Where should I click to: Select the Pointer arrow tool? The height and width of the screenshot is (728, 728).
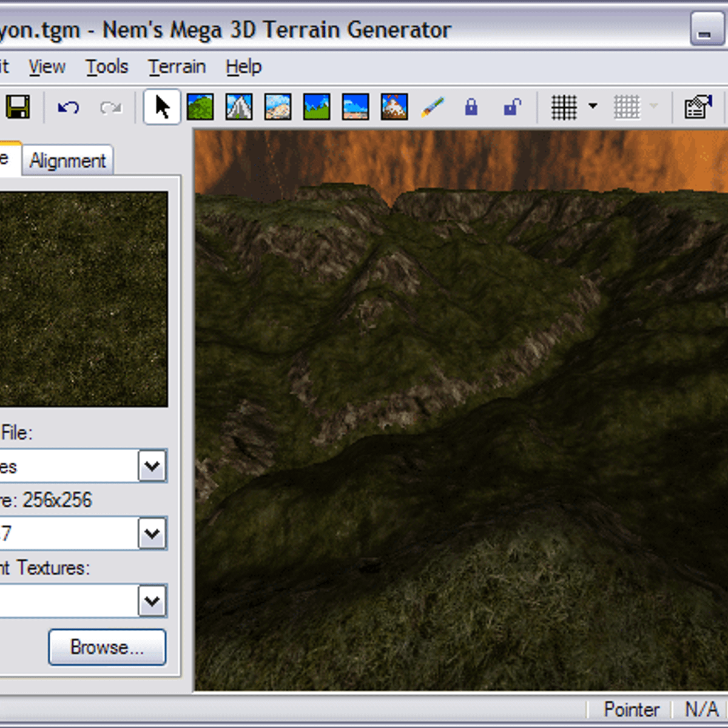pos(162,107)
